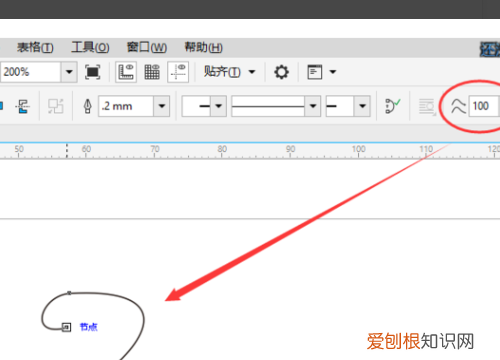The image size is (500, 360).
Task: Open the 窗口(W) menu
Action: 147,47
